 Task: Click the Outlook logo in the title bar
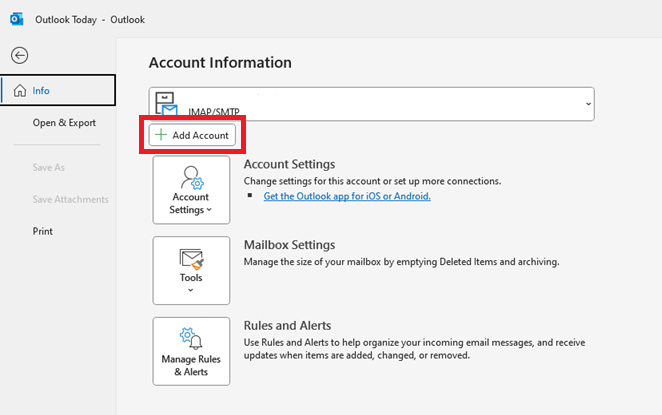click(x=16, y=19)
